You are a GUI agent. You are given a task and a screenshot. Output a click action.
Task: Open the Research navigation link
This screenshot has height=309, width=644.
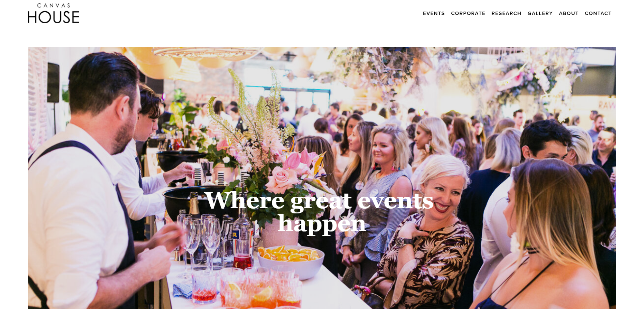click(506, 13)
